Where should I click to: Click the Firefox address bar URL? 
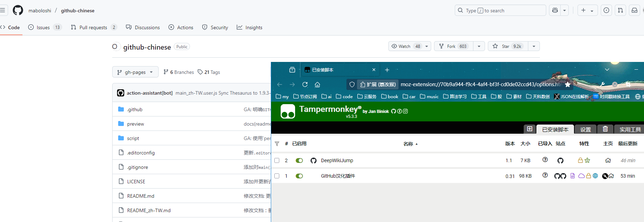[481, 84]
